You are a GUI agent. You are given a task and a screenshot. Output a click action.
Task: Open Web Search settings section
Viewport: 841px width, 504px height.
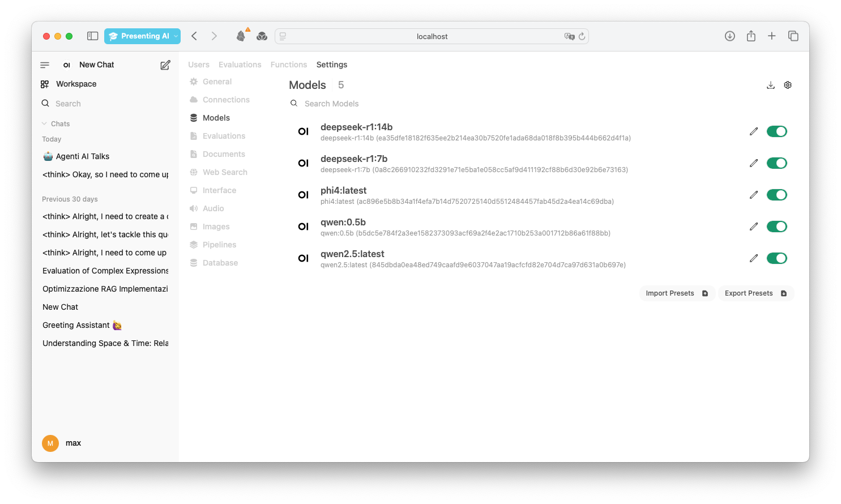point(219,172)
